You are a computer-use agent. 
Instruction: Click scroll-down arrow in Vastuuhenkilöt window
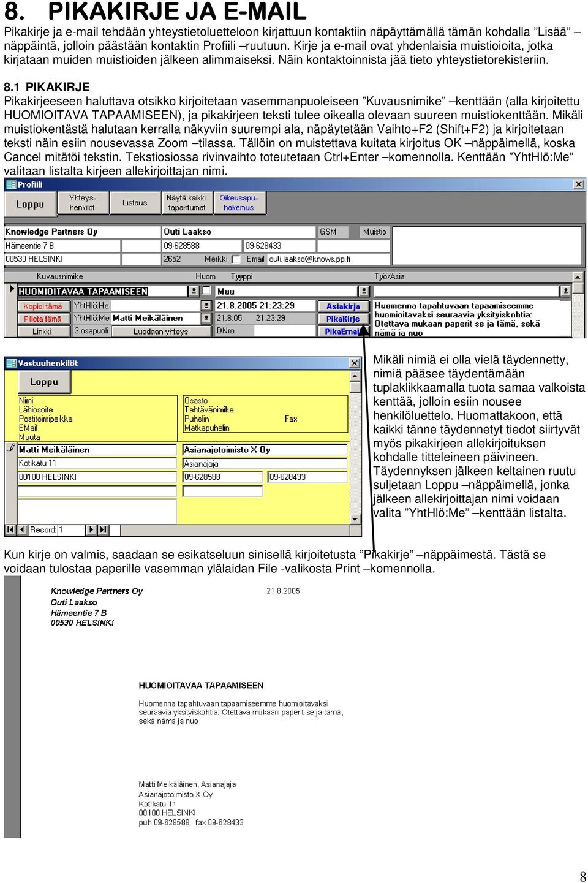coord(355,519)
